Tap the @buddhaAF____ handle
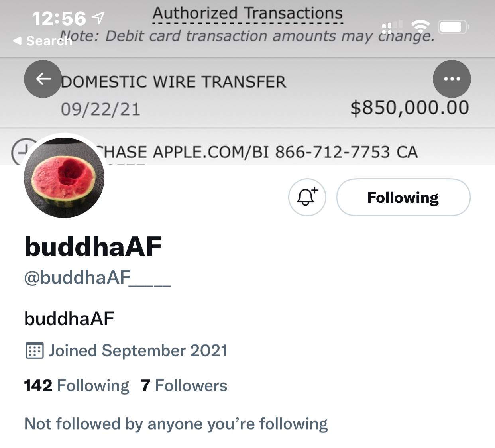495x448 pixels. tap(97, 277)
